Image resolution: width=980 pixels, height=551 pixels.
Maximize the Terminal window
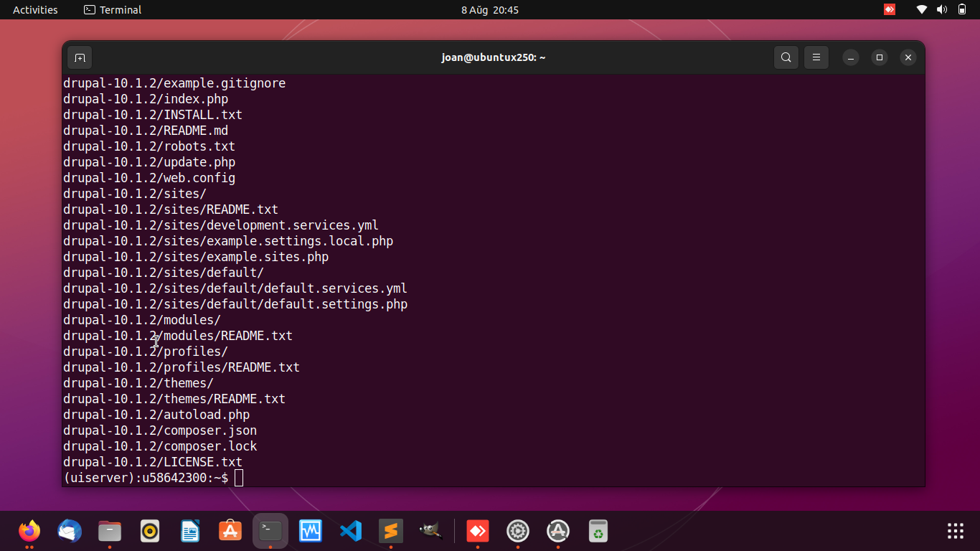tap(880, 57)
